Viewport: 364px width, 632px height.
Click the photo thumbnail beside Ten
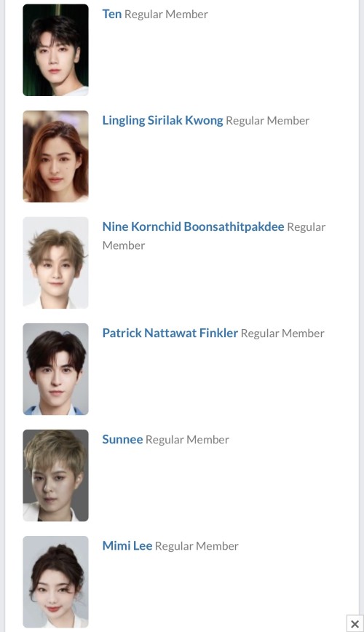pos(55,50)
